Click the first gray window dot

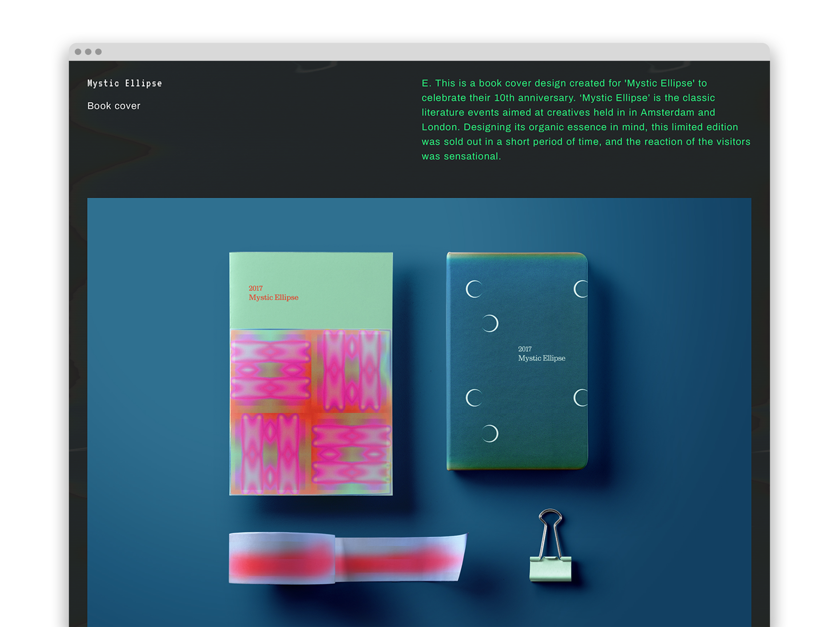pyautogui.click(x=78, y=52)
